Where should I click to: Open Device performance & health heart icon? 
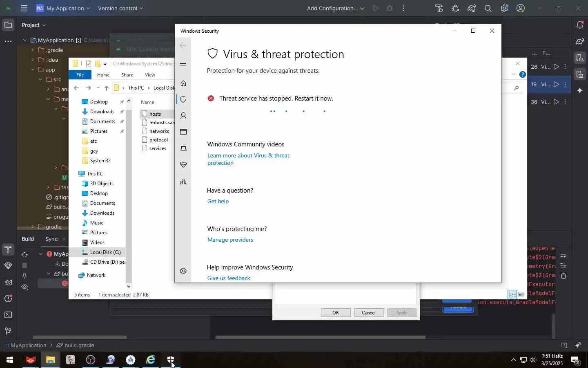tap(183, 165)
